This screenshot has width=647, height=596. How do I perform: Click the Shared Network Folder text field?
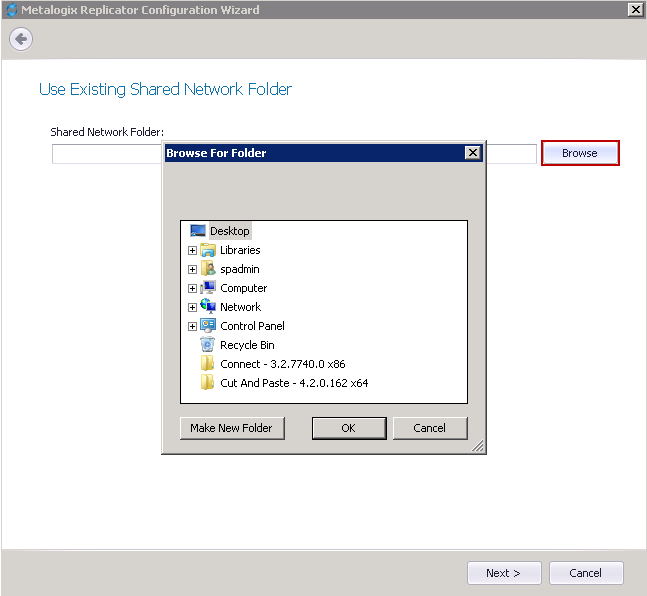(x=294, y=154)
